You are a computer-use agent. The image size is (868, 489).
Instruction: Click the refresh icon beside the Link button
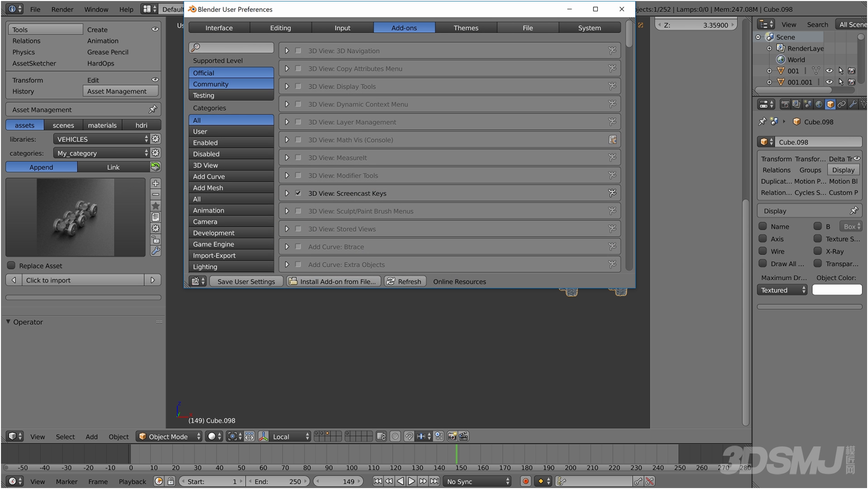[x=155, y=167]
